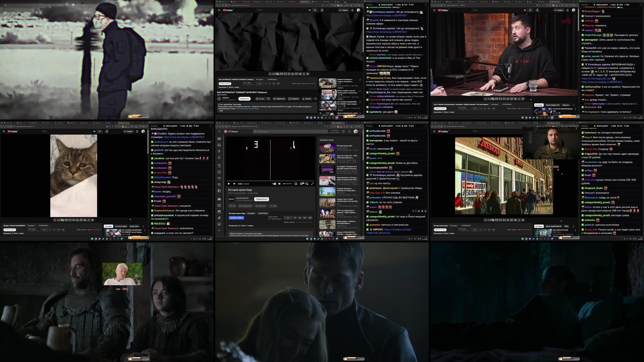The width and height of the screenshot is (644, 362).
Task: Expand more sidebar items in VK Видео
Action: pyautogui.click(x=219, y=230)
